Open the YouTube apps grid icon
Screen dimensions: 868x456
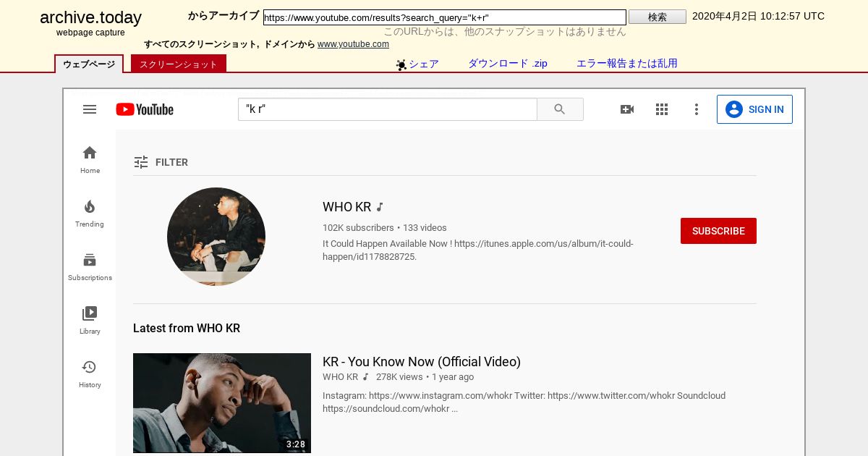(662, 109)
